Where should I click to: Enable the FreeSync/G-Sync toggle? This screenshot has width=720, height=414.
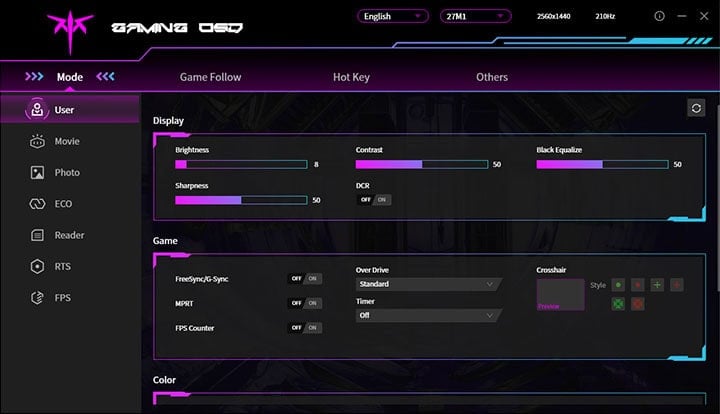click(305, 279)
